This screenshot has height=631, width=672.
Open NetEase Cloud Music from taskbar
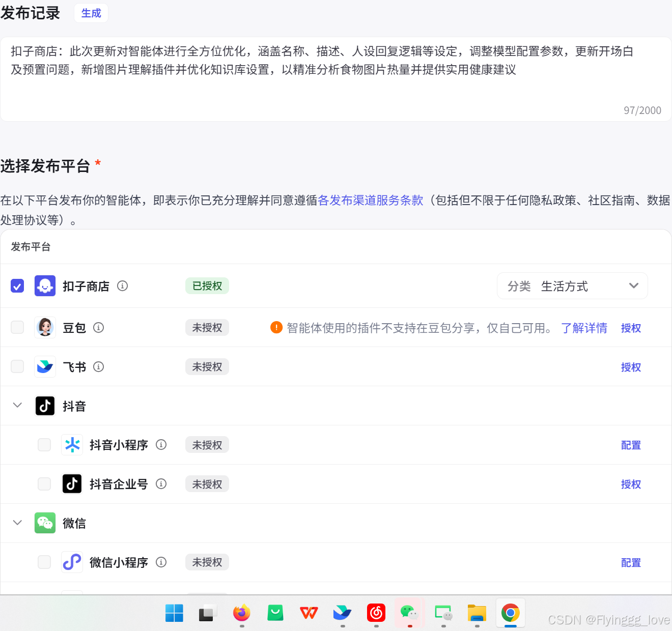click(x=376, y=613)
